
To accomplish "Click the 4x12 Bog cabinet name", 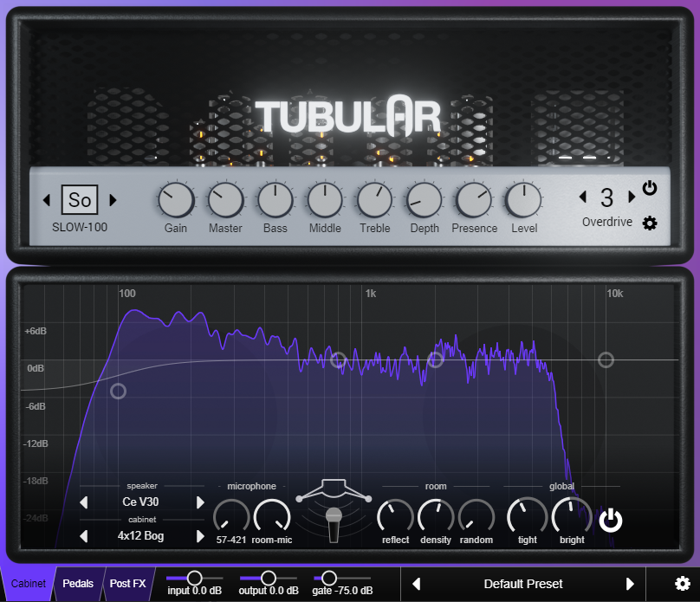I will pos(140,535).
